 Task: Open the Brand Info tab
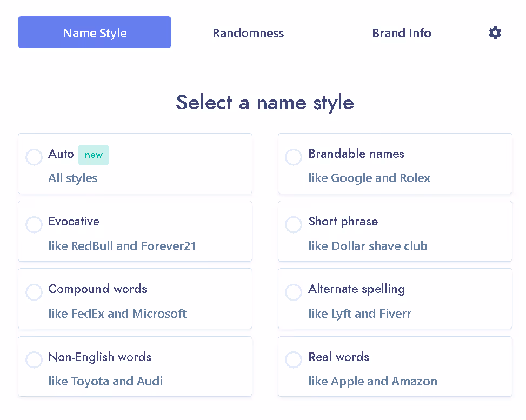tap(402, 33)
